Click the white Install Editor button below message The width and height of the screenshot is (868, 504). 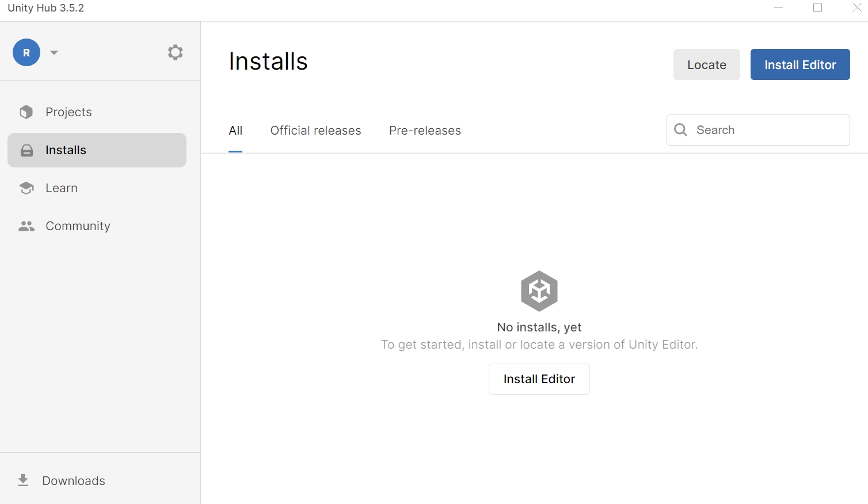coord(539,379)
